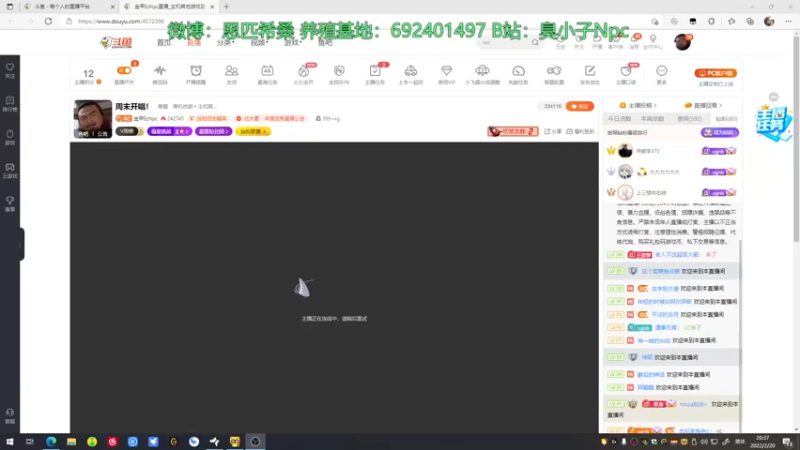Viewport: 800px width, 450px height.
Task: Switch to 今日点数 tab
Action: pos(619,118)
